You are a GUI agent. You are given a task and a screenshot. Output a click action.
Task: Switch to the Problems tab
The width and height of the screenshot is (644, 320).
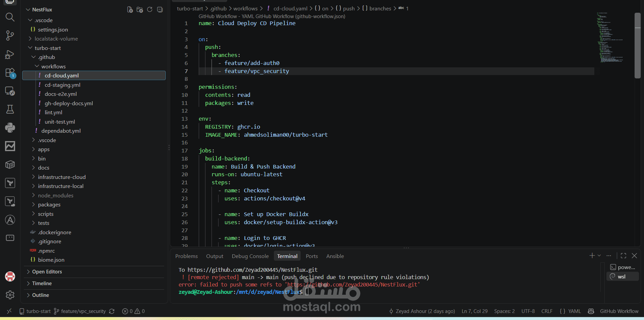[x=187, y=256]
